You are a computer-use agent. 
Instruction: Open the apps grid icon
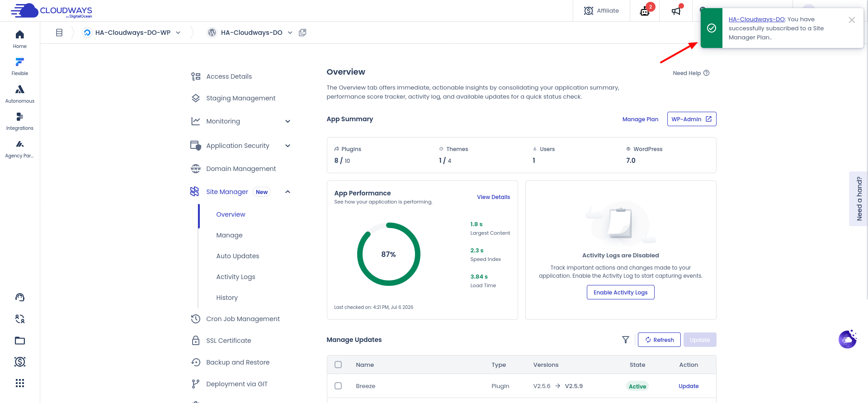pyautogui.click(x=20, y=383)
